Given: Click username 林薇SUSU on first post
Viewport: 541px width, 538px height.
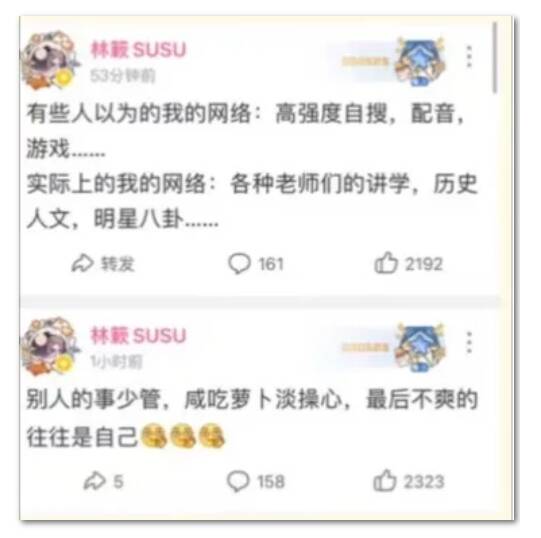Looking at the screenshot, I should (138, 50).
